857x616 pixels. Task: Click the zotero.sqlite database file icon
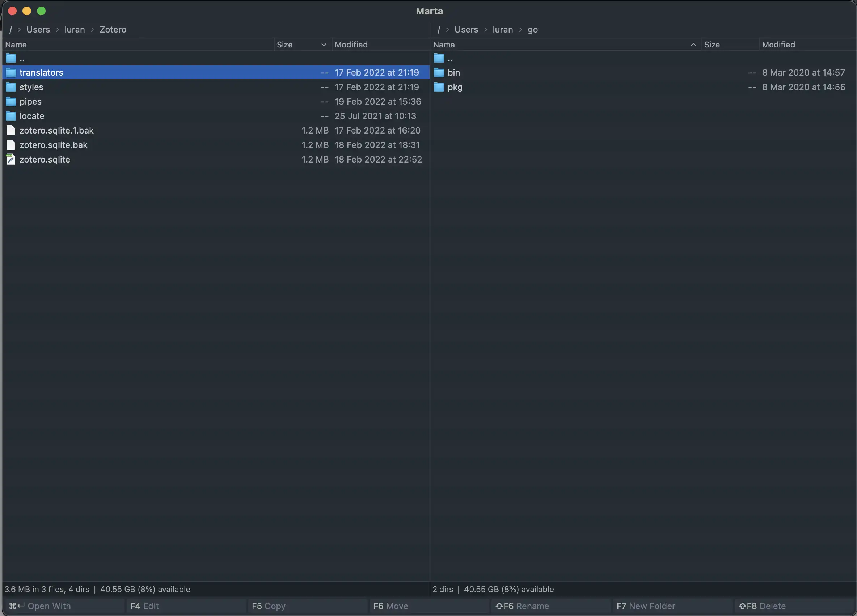[10, 160]
